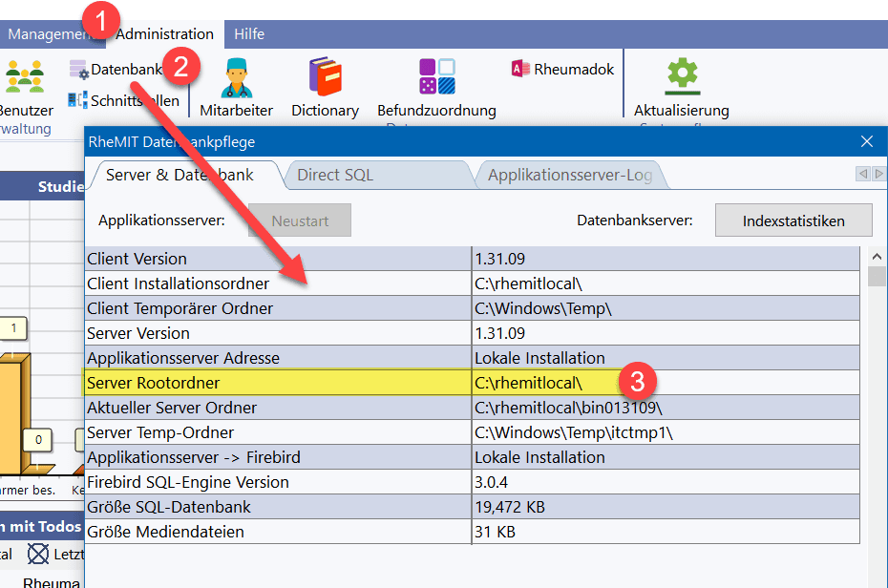The width and height of the screenshot is (888, 588).
Task: Toggle the crossed checkbox beside Letzt
Action: pos(37,554)
